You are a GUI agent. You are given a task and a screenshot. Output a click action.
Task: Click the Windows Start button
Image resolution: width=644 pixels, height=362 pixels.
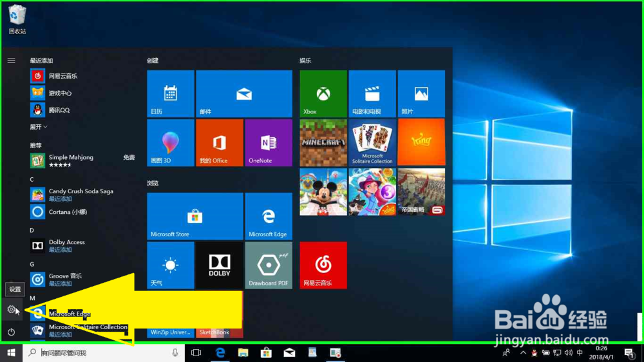point(11,352)
